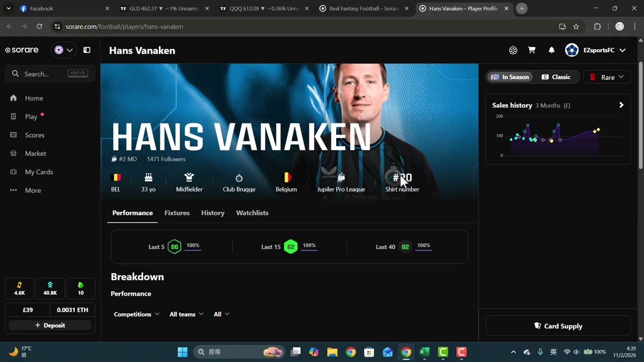Click the 4.6K coins balance
This screenshot has width=644, height=362.
(19, 288)
